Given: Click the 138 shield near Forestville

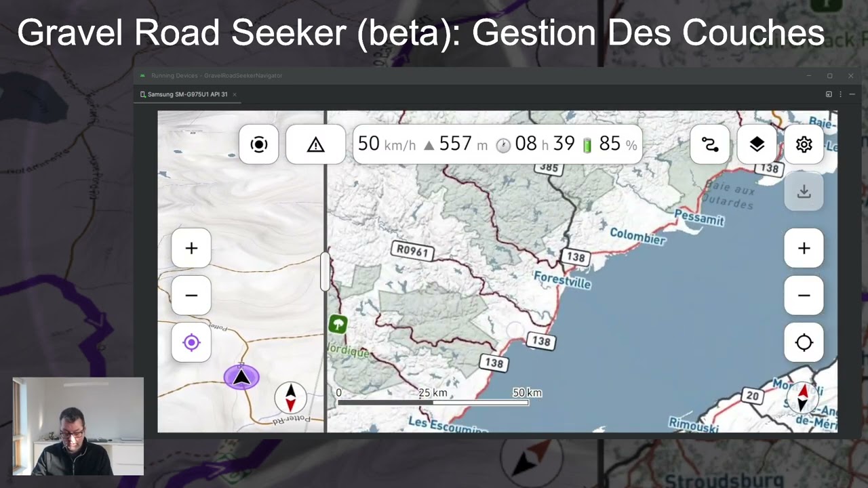Looking at the screenshot, I should [x=576, y=257].
